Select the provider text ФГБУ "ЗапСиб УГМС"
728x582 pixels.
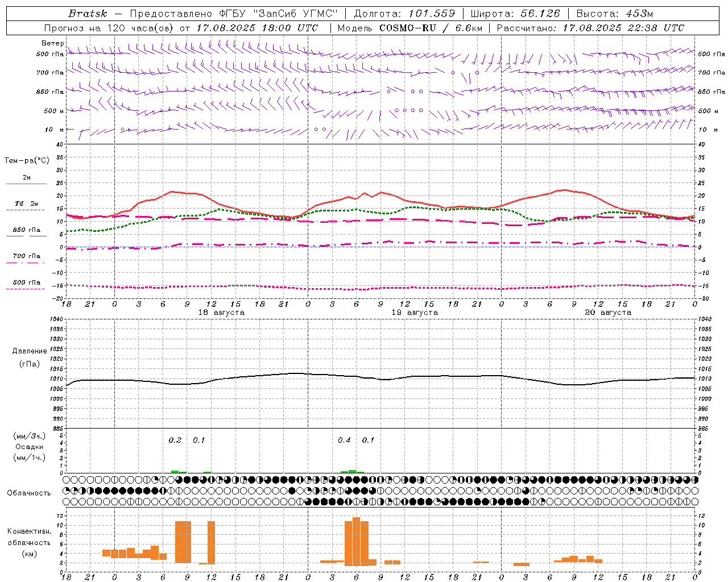click(278, 13)
